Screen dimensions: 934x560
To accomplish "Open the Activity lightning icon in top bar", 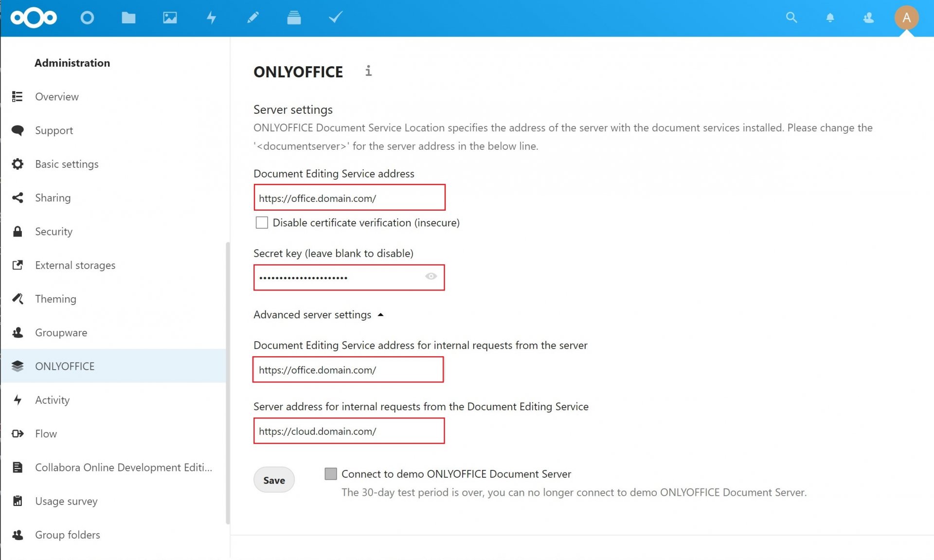I will coord(211,18).
